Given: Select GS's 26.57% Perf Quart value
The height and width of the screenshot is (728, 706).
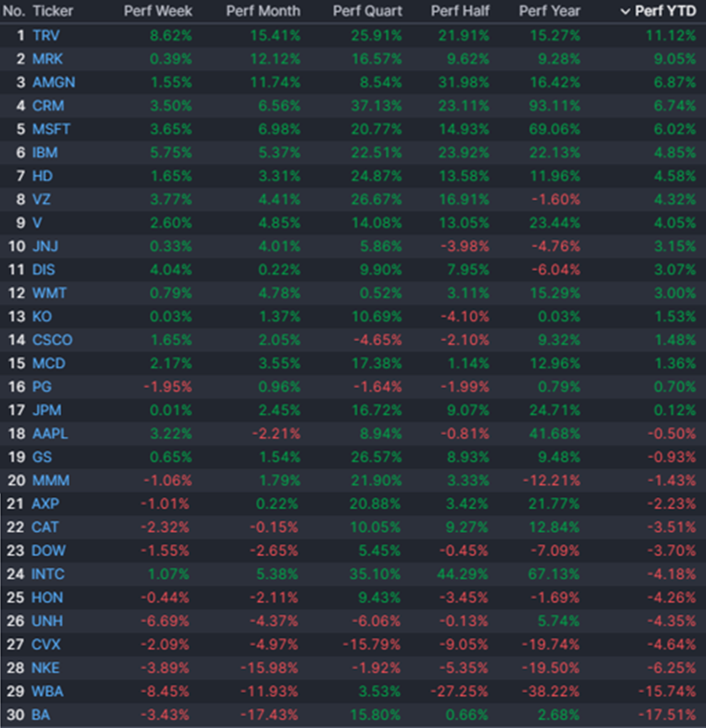Looking at the screenshot, I should (x=376, y=457).
